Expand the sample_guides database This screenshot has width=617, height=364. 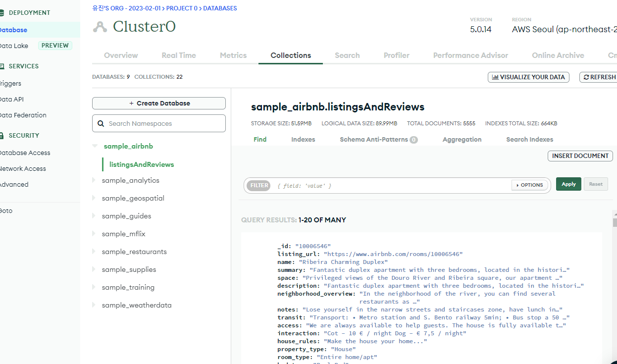[x=94, y=216]
